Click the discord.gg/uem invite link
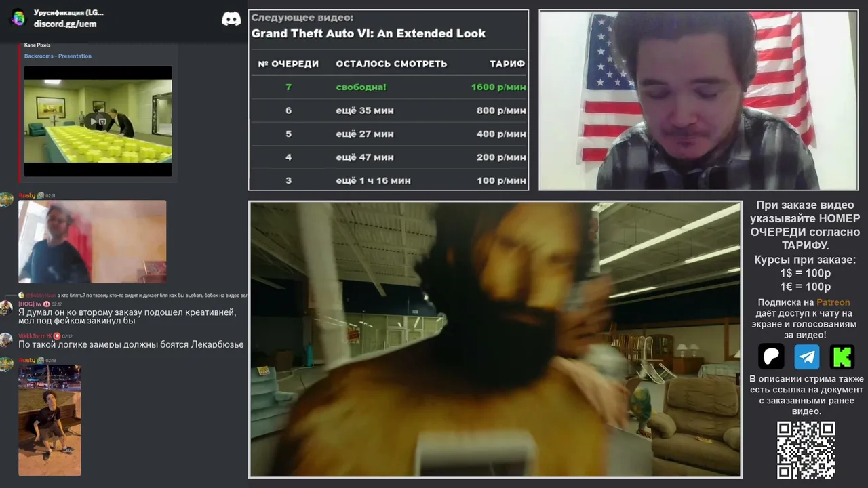This screenshot has height=488, width=868. [65, 24]
